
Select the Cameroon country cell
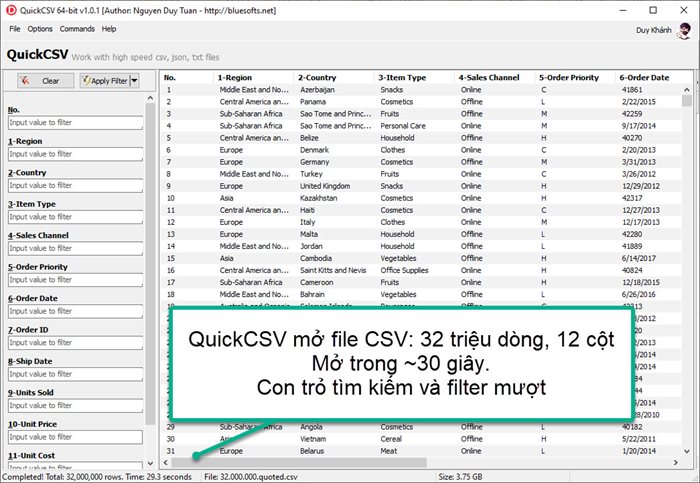click(x=317, y=283)
